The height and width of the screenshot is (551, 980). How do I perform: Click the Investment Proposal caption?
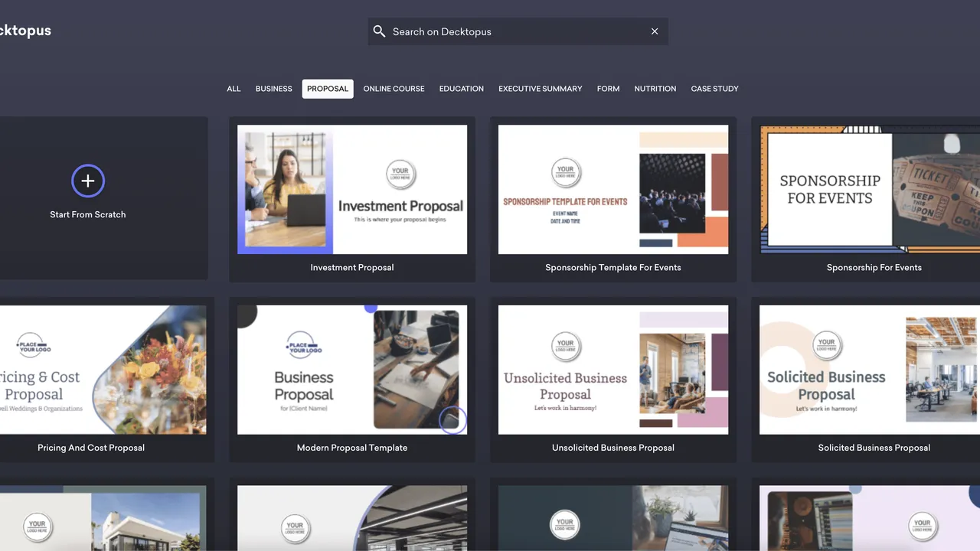352,267
